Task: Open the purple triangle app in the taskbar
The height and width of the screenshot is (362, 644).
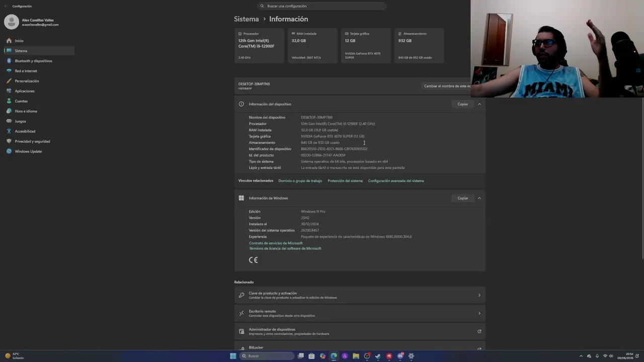Action: click(345, 356)
